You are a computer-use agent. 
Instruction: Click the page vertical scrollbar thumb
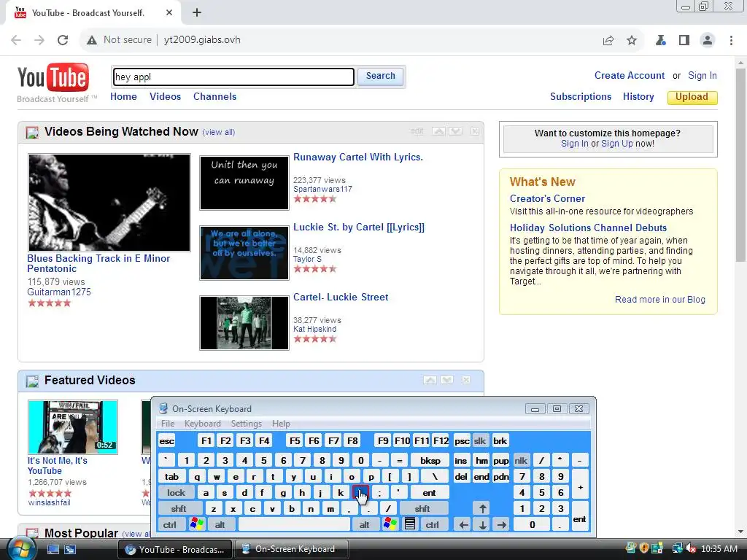coord(741,164)
